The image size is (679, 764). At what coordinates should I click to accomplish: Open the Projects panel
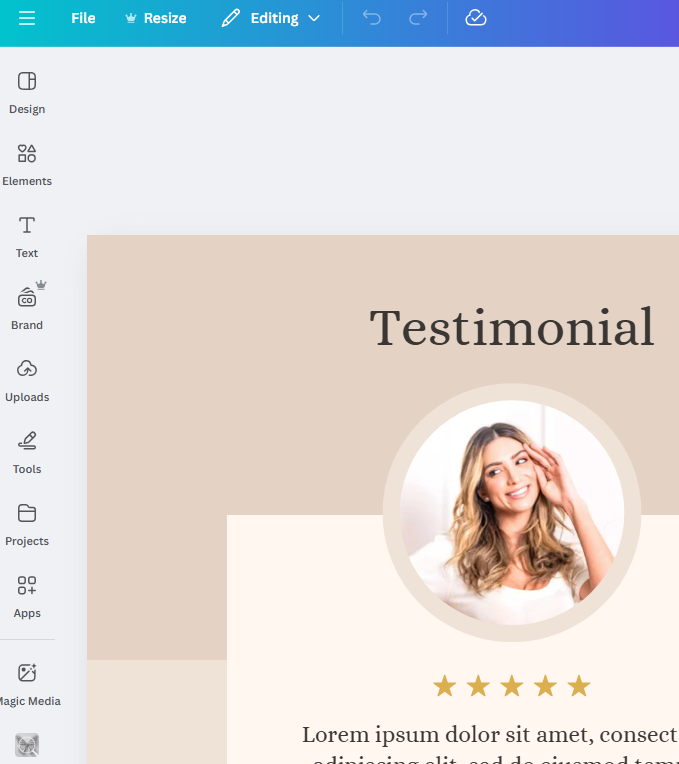(x=27, y=525)
